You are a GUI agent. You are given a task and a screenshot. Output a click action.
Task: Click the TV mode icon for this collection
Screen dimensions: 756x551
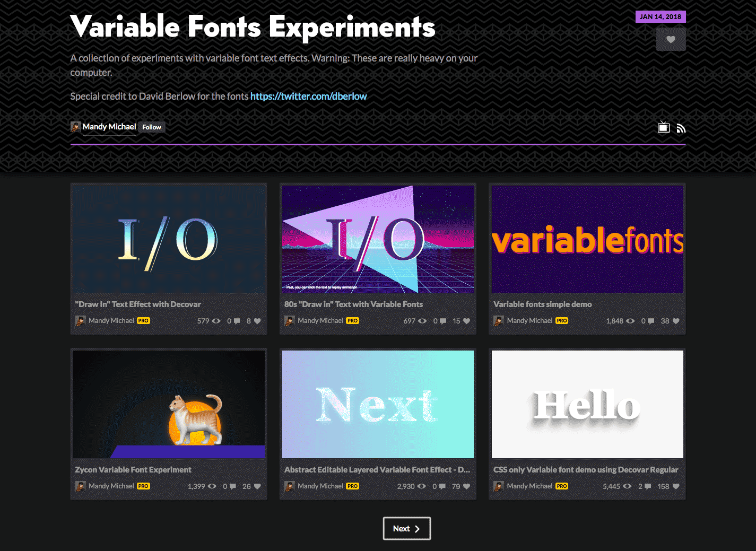[663, 128]
